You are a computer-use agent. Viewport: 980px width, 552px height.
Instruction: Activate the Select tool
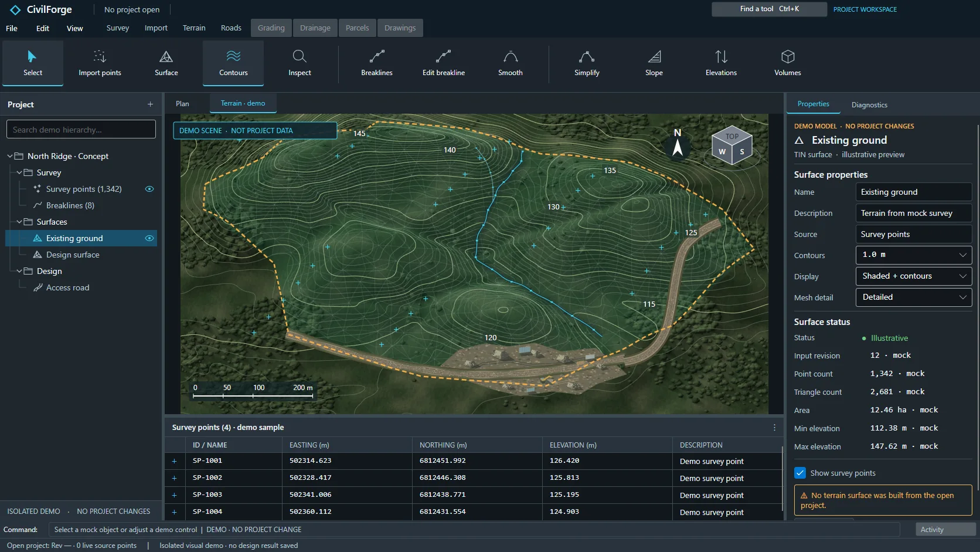click(33, 63)
